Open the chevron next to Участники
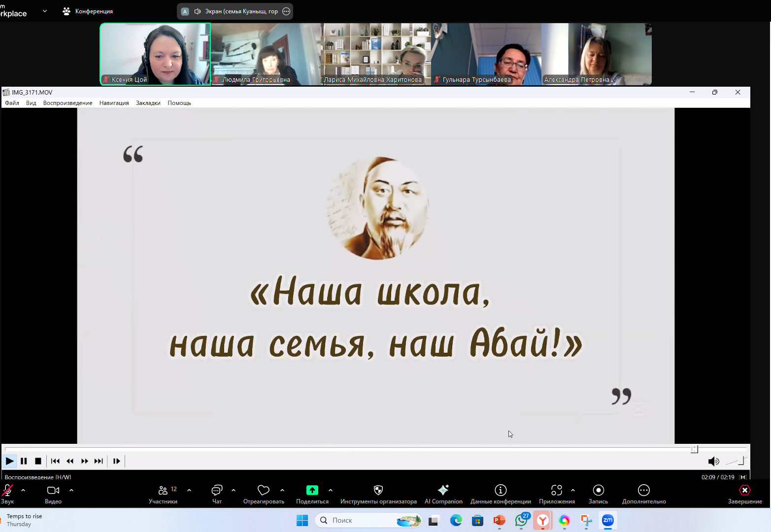Image resolution: width=771 pixels, height=532 pixels. (x=189, y=491)
